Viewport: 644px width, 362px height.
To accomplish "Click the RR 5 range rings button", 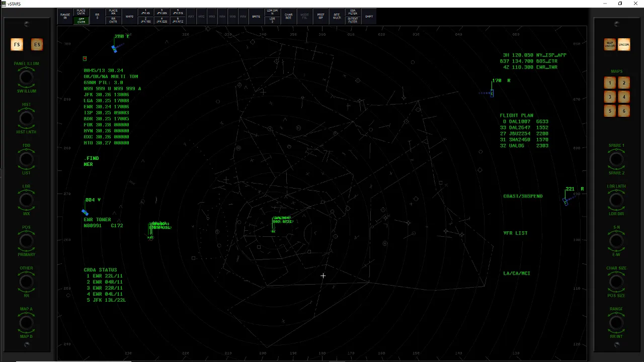I will point(97,16).
